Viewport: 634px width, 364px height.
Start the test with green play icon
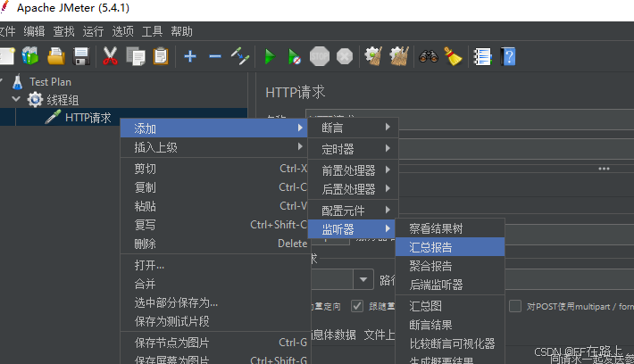click(x=270, y=56)
